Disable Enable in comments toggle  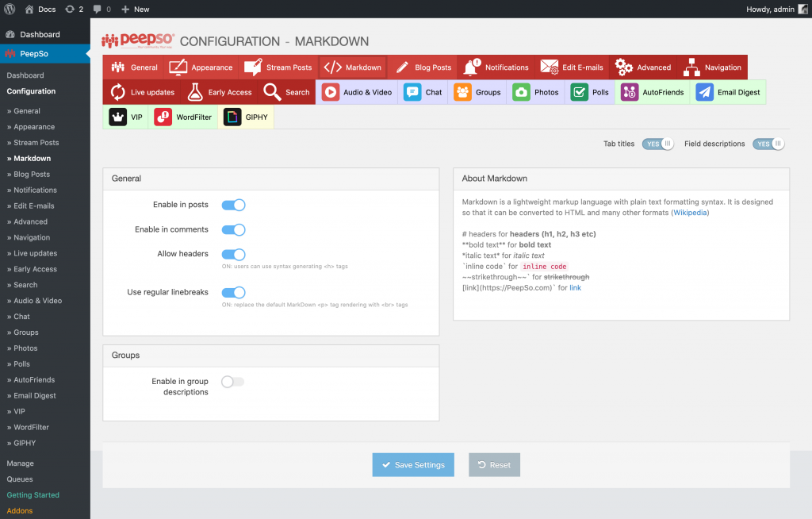click(x=234, y=229)
